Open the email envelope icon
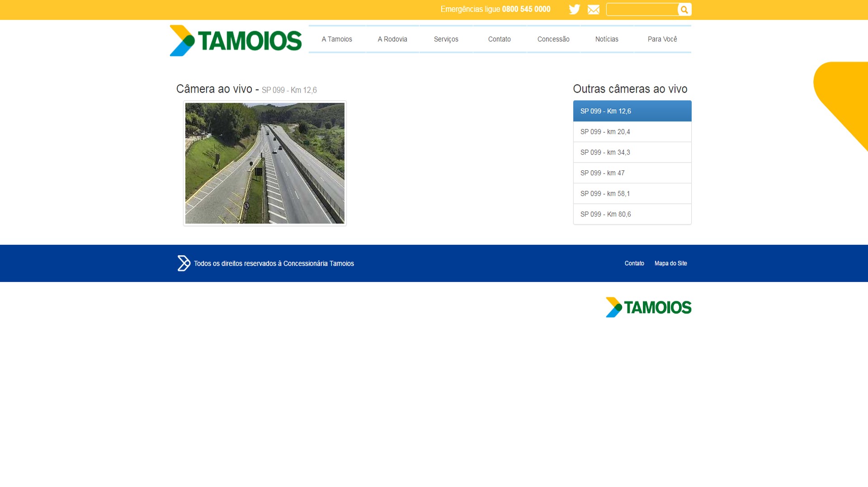This screenshot has width=868, height=487. [593, 9]
